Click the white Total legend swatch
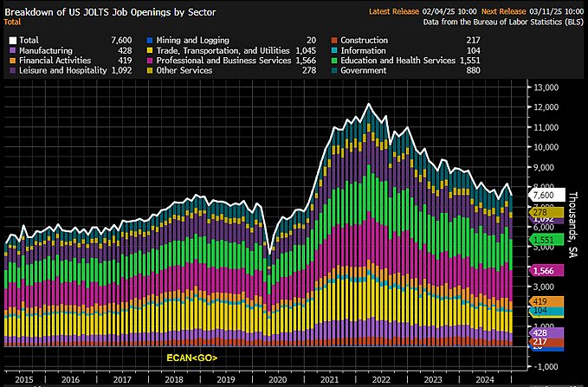 [10, 40]
